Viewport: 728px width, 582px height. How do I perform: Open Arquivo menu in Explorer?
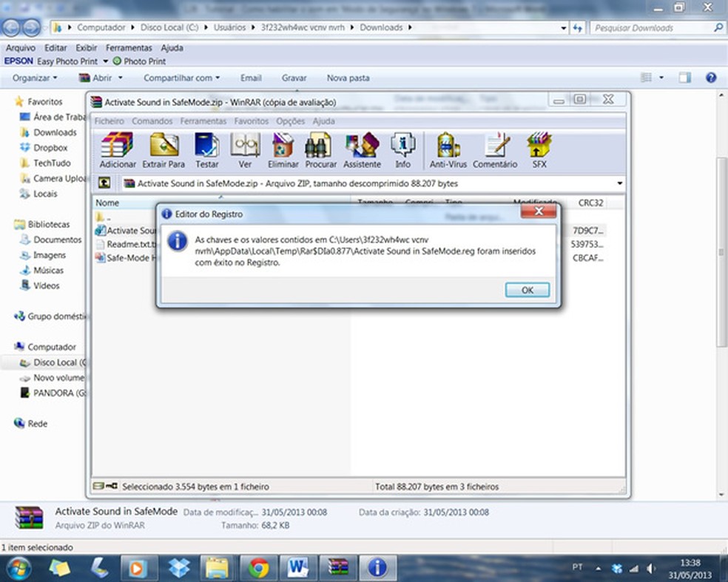21,48
